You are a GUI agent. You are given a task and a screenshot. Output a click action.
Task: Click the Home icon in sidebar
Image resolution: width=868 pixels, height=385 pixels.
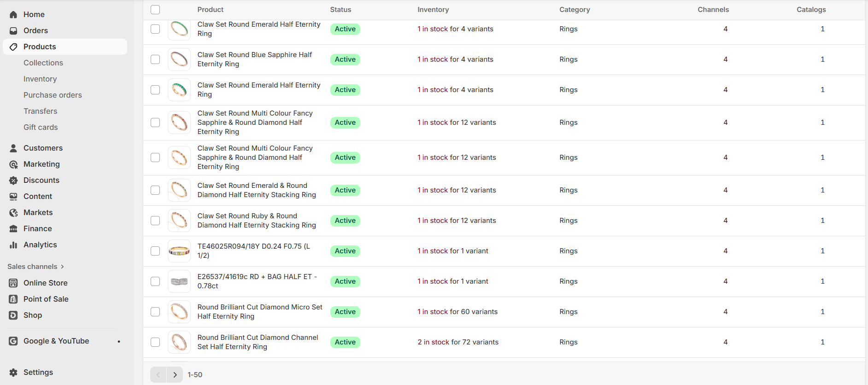click(x=13, y=15)
